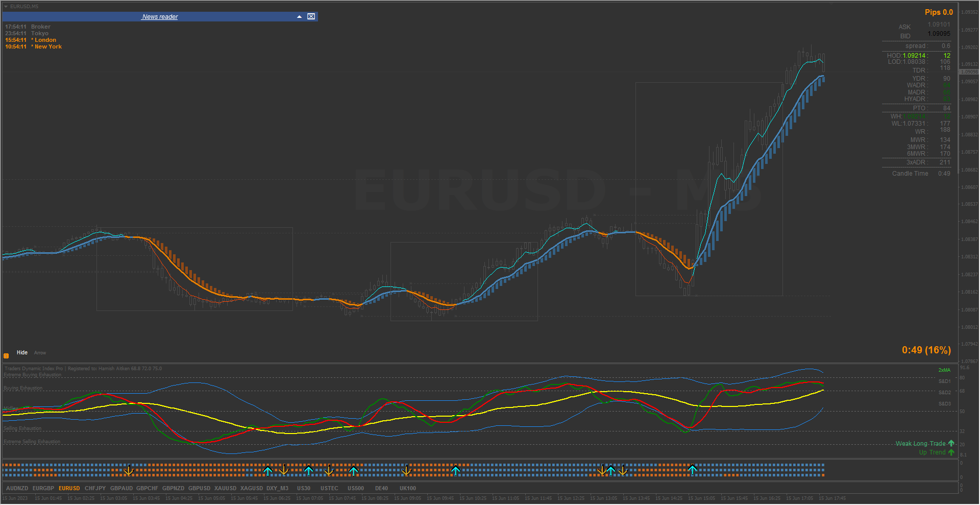Click the London session time row
Screen dimensions: 980x505
31,40
